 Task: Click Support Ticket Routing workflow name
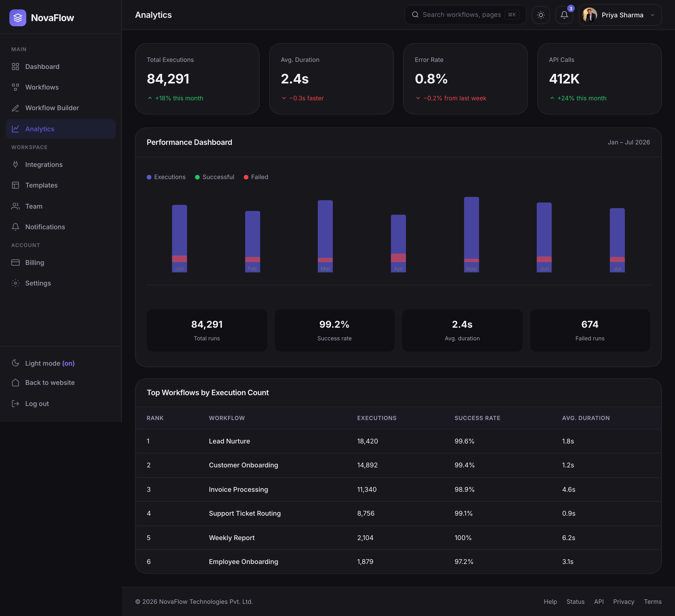(x=245, y=514)
